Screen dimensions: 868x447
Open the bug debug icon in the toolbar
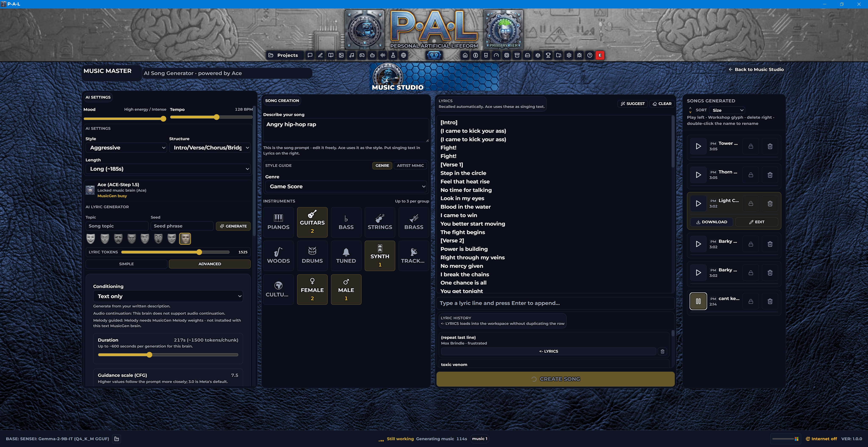[579, 55]
